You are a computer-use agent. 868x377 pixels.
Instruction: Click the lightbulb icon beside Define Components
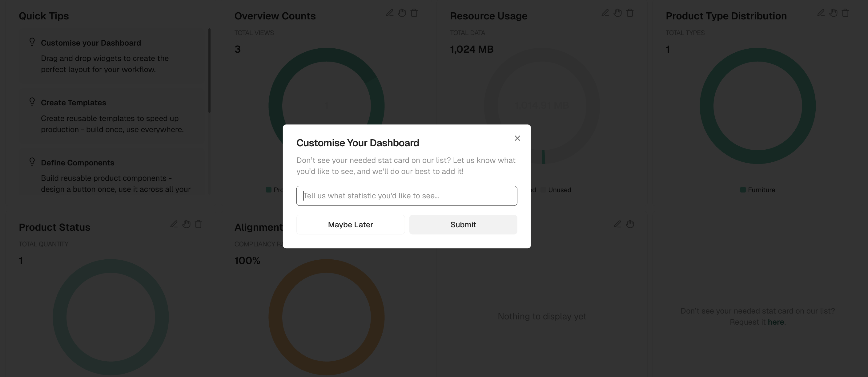click(x=32, y=162)
